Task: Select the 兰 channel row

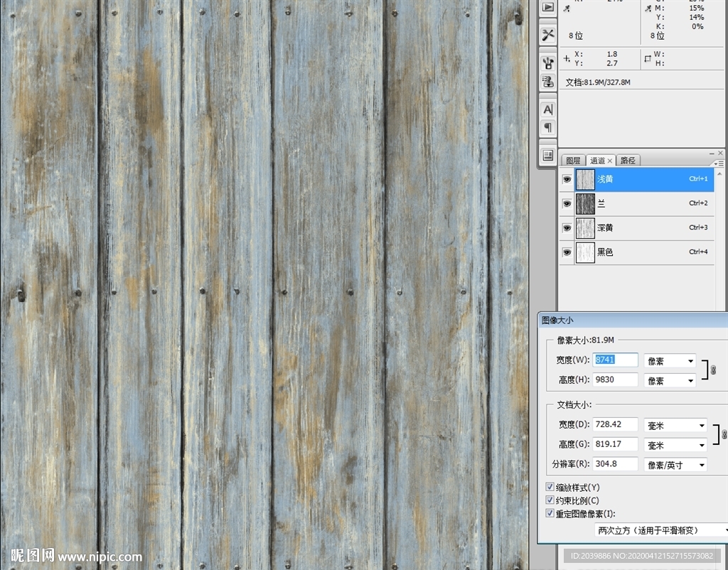Action: pos(636,203)
